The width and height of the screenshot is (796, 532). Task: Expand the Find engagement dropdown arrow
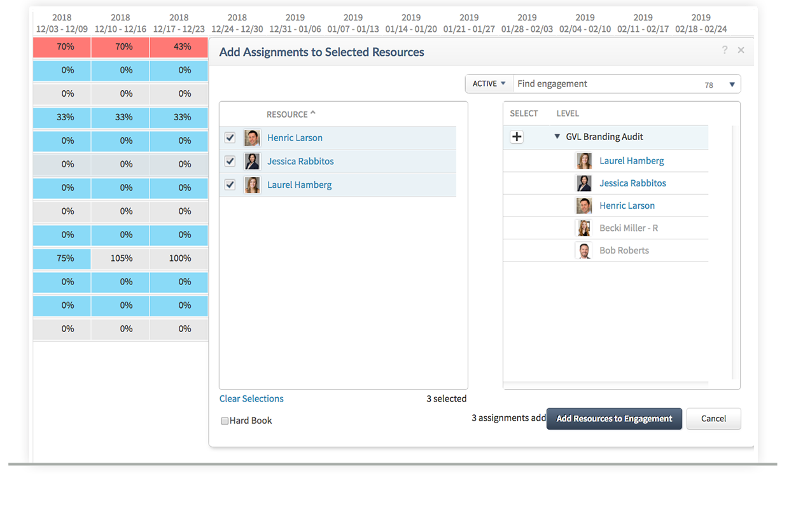(x=732, y=85)
